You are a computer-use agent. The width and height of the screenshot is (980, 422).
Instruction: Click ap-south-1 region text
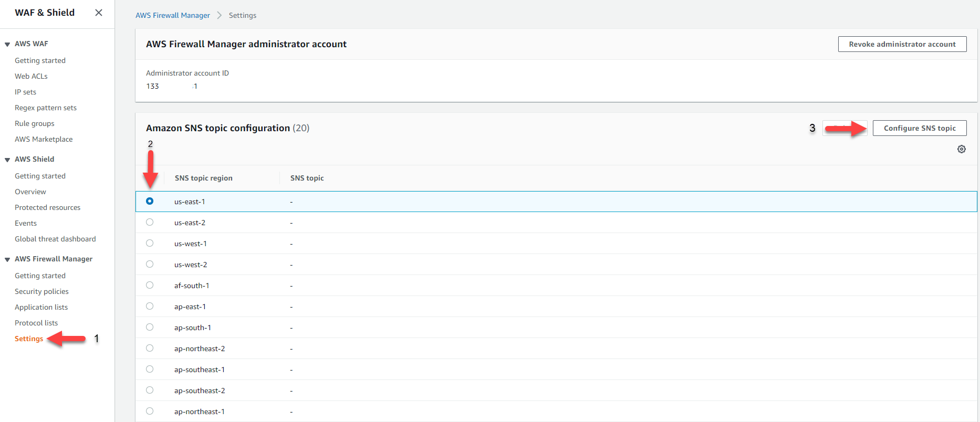[193, 328]
